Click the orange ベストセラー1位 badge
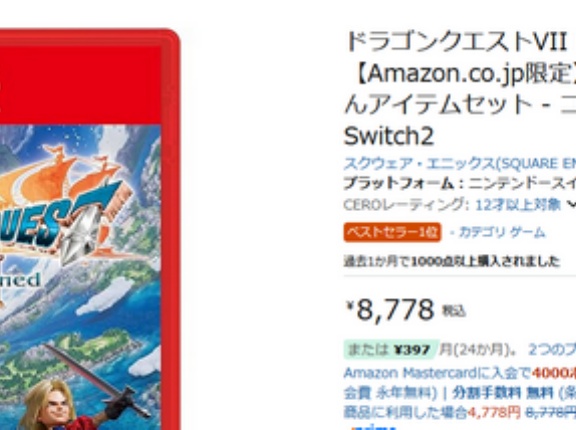The height and width of the screenshot is (430, 576). [x=392, y=232]
